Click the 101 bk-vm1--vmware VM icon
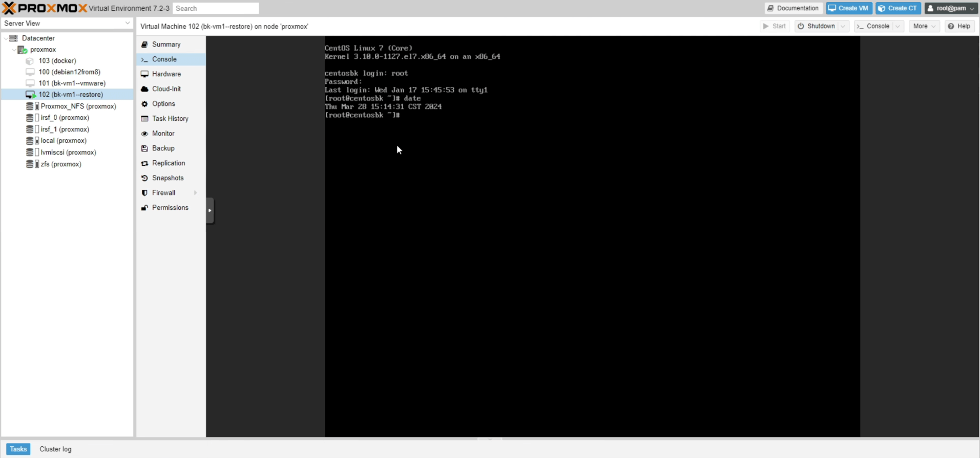This screenshot has width=980, height=458. 30,83
